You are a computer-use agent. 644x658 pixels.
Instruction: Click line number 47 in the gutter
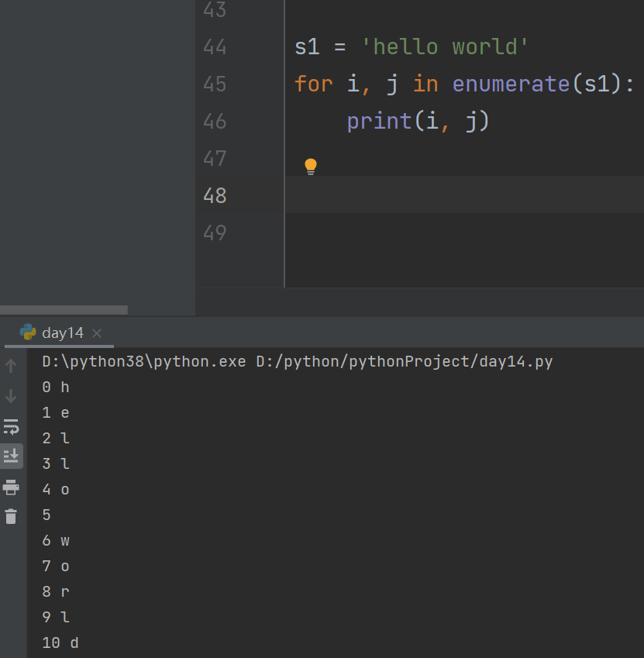(215, 158)
